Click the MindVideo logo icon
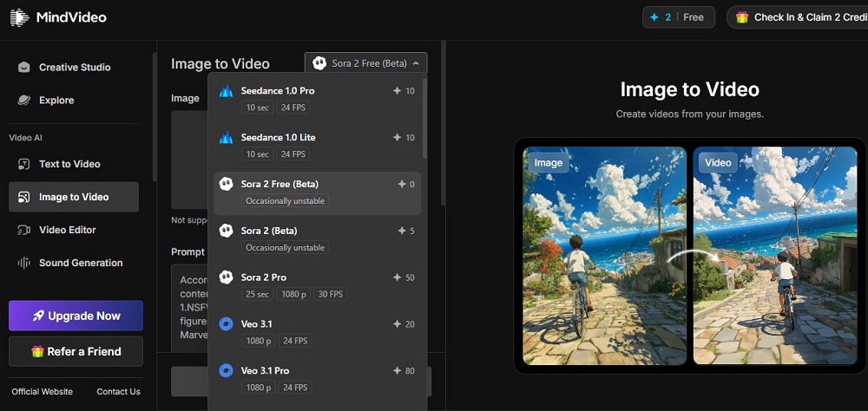This screenshot has width=868, height=411. [19, 16]
